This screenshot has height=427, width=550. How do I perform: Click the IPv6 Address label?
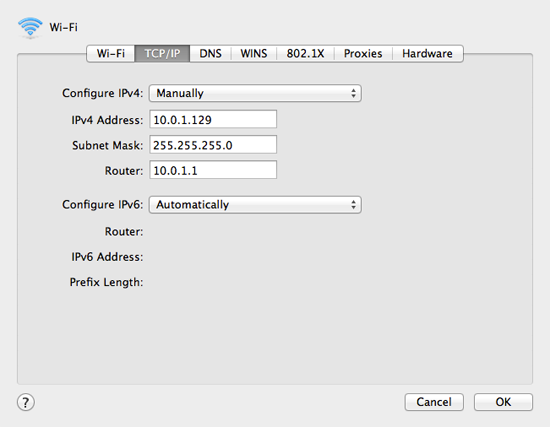(x=107, y=257)
